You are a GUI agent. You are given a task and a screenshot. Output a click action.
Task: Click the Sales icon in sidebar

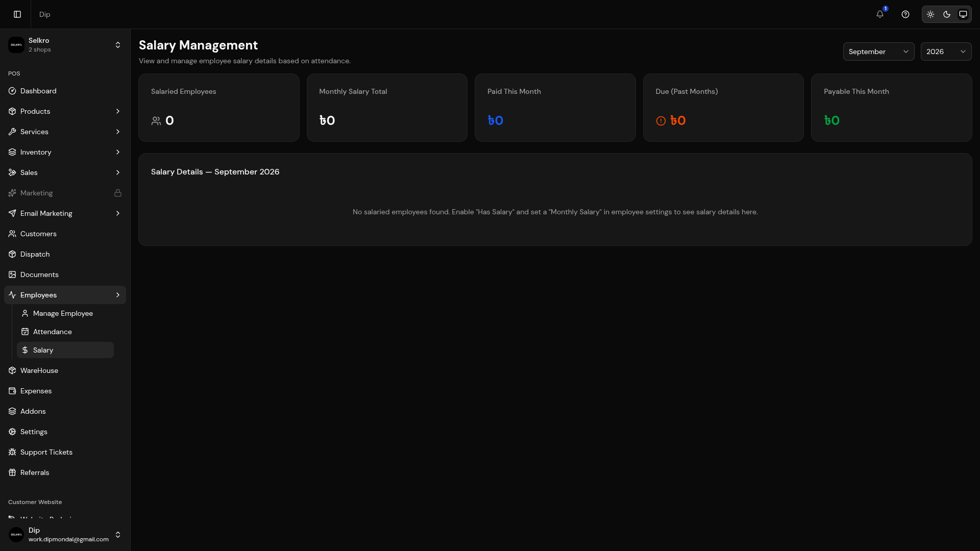(12, 172)
